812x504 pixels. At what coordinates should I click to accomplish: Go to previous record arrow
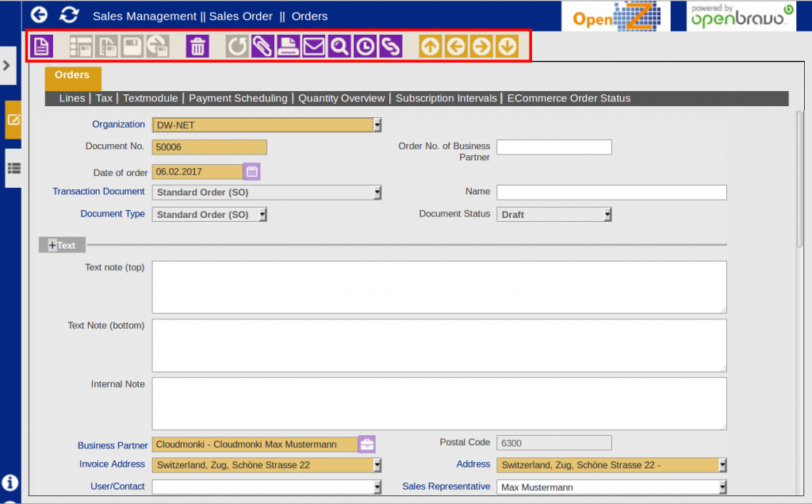[x=456, y=47]
